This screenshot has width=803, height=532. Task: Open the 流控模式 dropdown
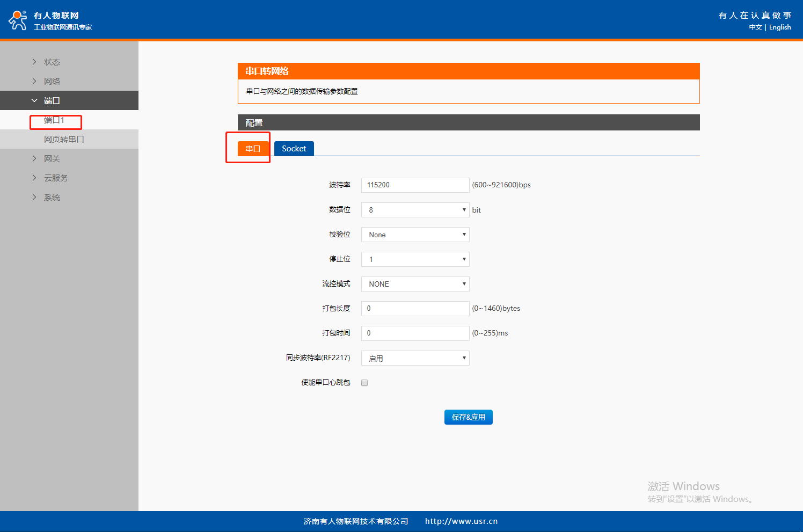click(x=415, y=284)
